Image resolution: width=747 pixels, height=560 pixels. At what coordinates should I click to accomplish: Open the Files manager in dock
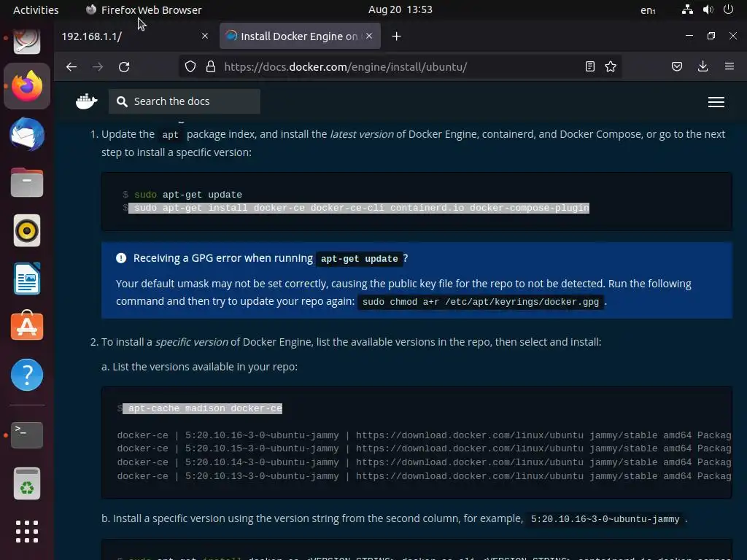click(x=27, y=182)
